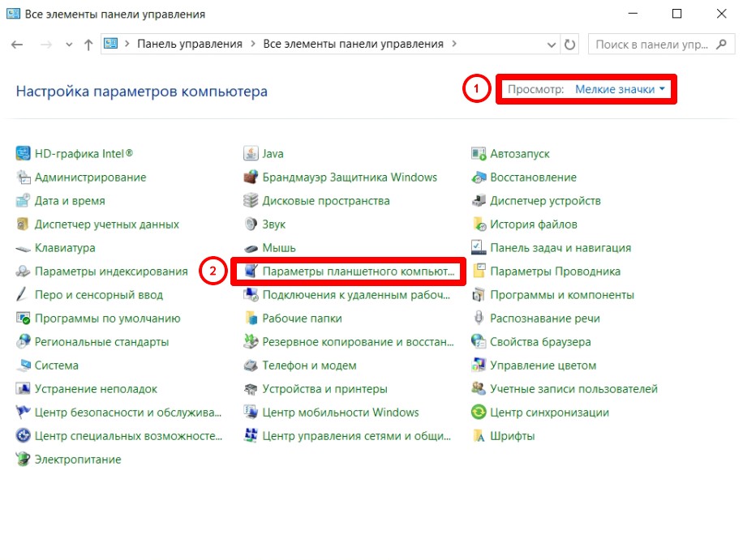
Task: Open Управление цветом link
Action: tap(543, 365)
